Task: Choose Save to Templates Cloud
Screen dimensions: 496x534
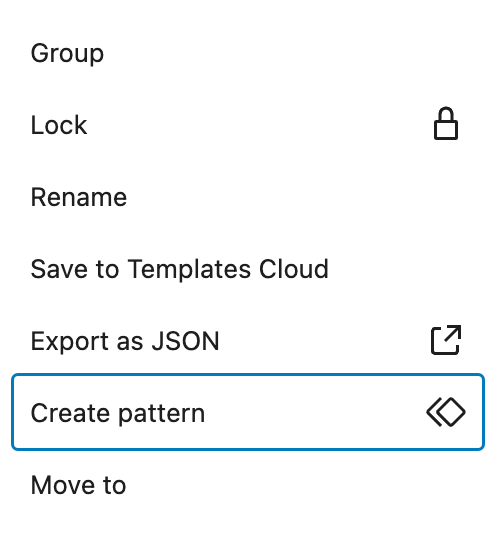Action: point(248,269)
